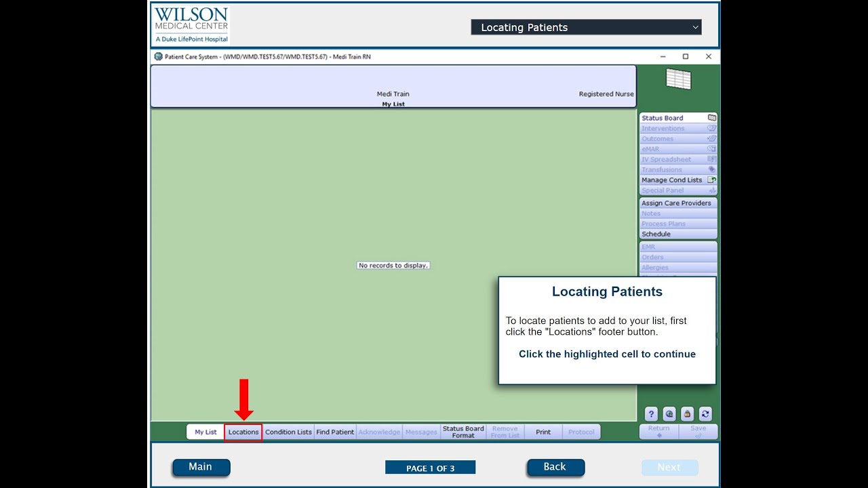868x488 pixels.
Task: Open Assign Care Providers in the side menu
Action: point(678,203)
